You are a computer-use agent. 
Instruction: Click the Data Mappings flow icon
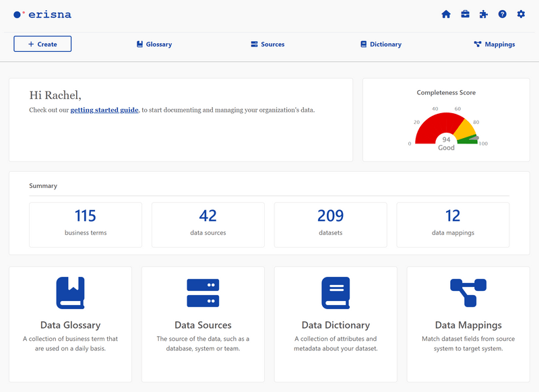(469, 292)
